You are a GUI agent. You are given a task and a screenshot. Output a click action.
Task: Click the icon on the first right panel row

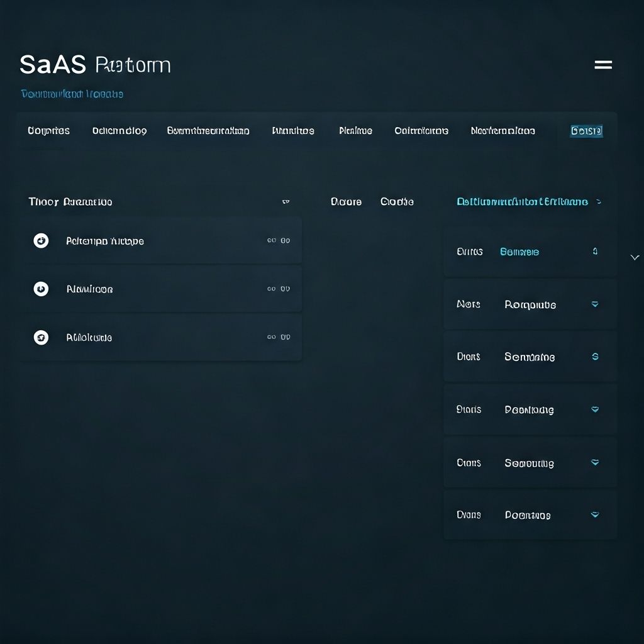[595, 252]
